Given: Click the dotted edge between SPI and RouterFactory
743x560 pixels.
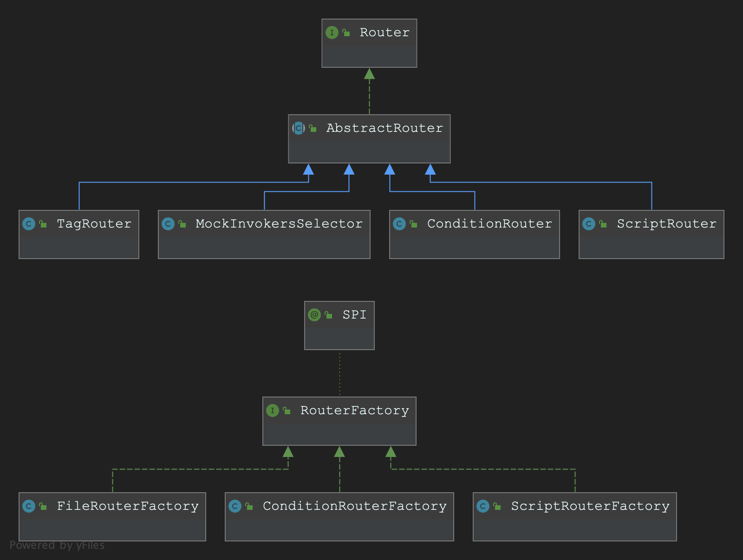Looking at the screenshot, I should click(x=339, y=373).
